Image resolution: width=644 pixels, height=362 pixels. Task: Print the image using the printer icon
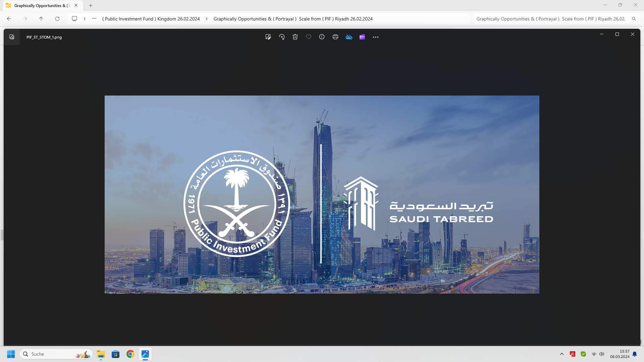tap(335, 37)
